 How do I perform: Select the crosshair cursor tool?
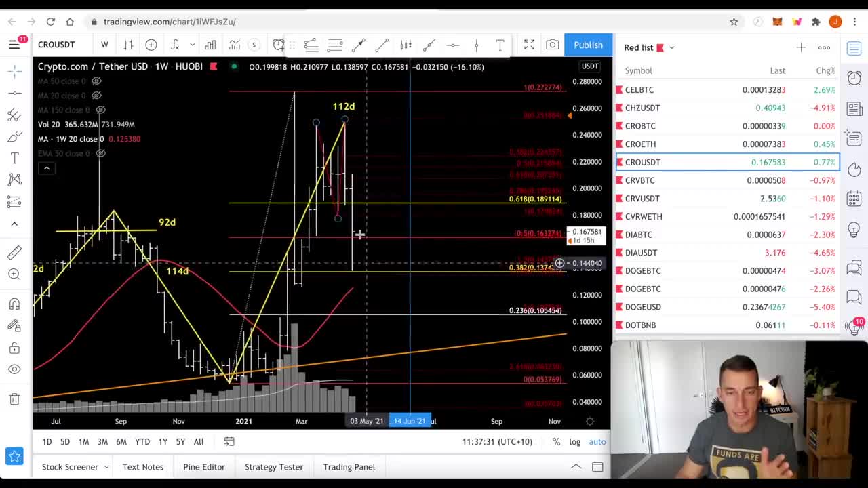[x=14, y=71]
